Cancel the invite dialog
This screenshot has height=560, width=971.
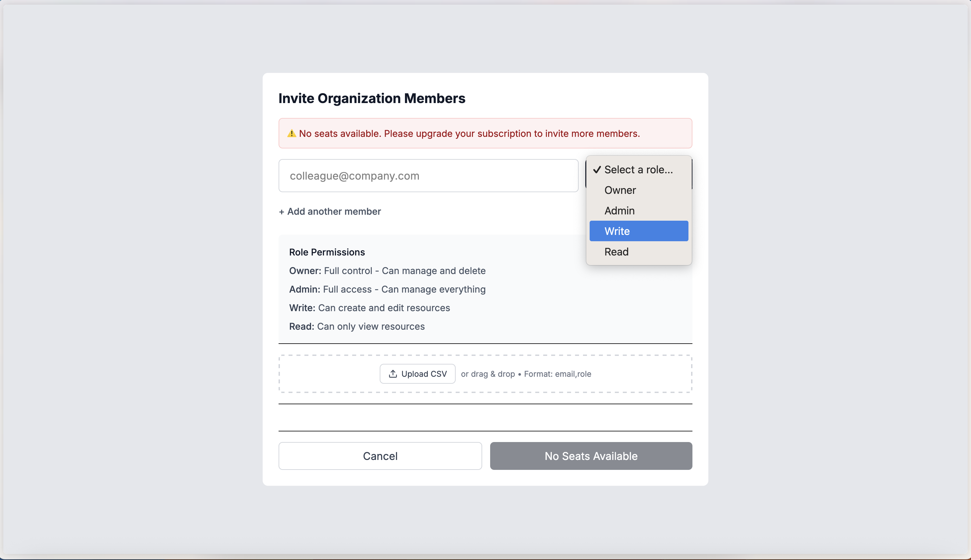pos(380,456)
